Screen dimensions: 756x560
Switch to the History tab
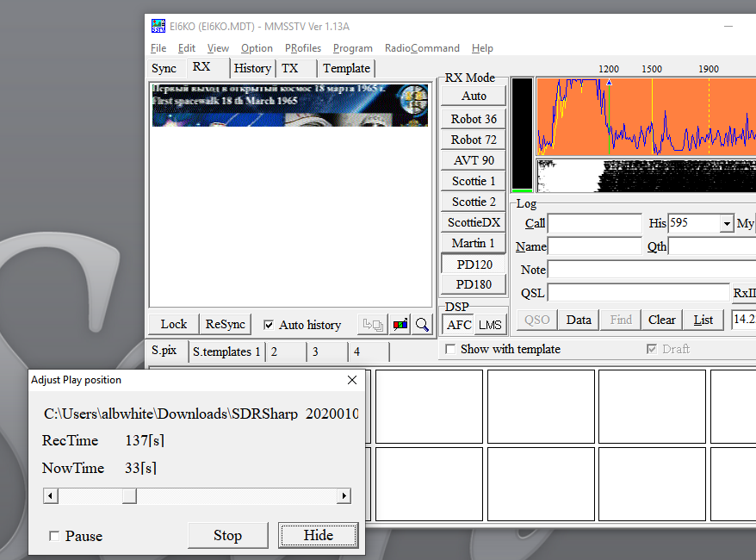(x=252, y=69)
